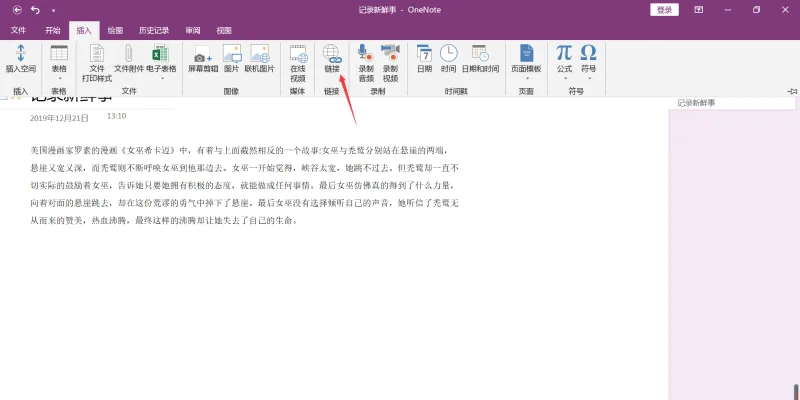Viewport: 800px width, 400px height.
Task: Insert 联机图片 online pictures
Action: tap(260, 59)
